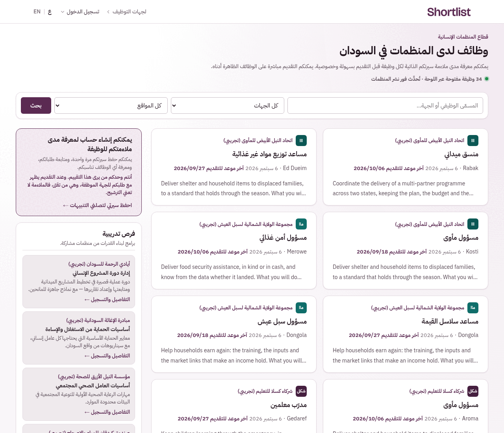Select the Arabic ع language option
Viewport: 504px width, 433px height.
(x=50, y=12)
